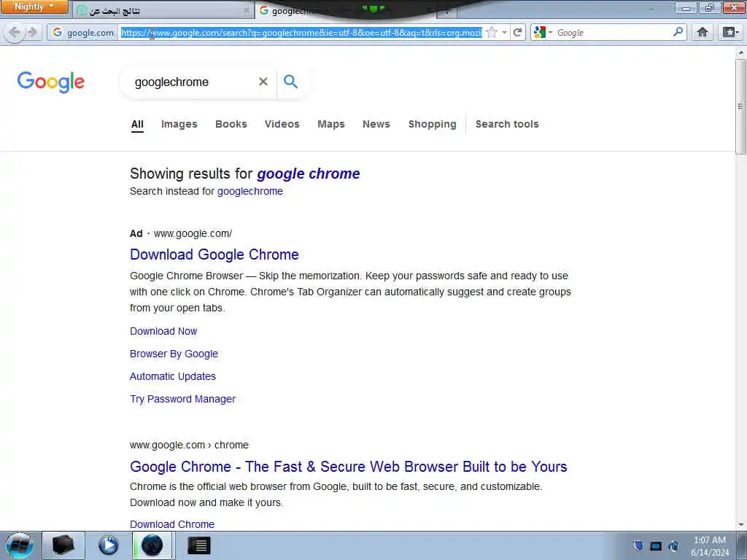Open the media player taskbar icon
This screenshot has width=747, height=560.
pos(108,545)
